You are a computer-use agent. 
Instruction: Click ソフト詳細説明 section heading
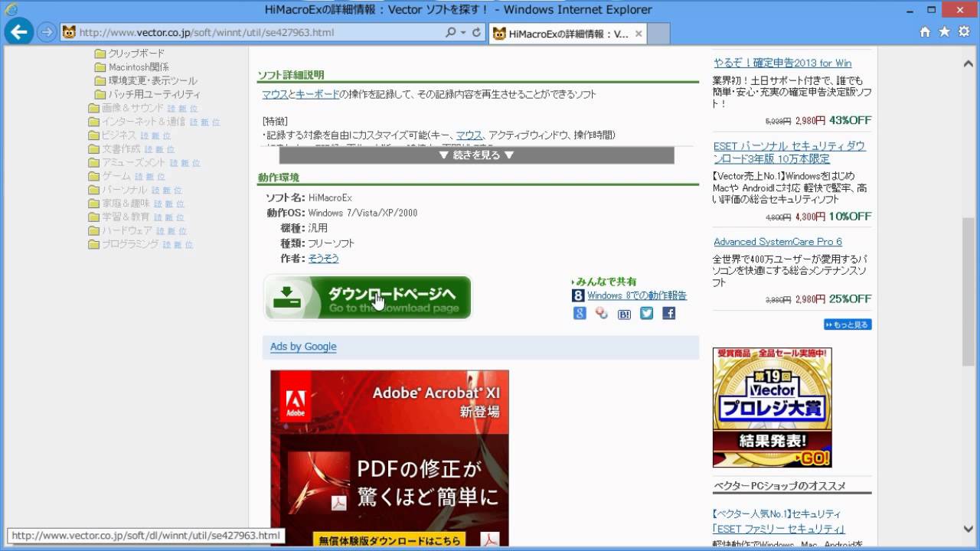pos(291,75)
